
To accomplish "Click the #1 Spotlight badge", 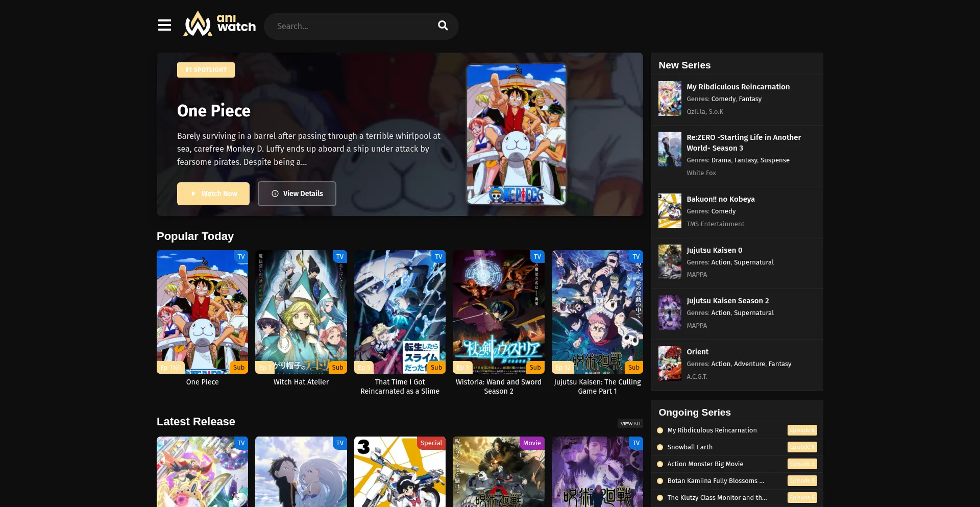I will coord(206,70).
